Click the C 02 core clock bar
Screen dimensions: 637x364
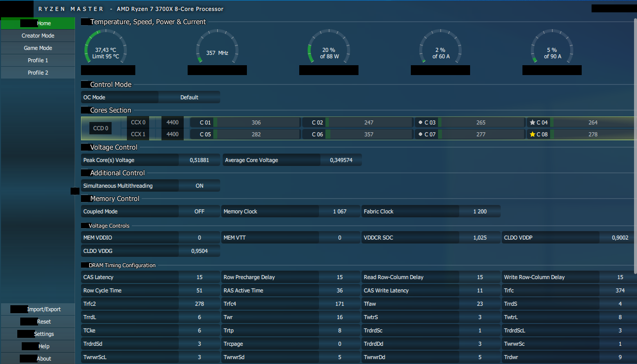[368, 122]
